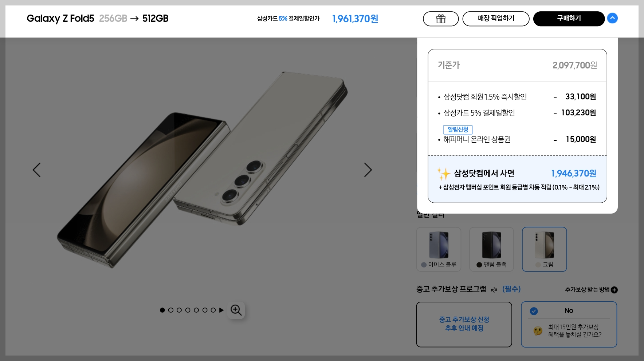The image size is (644, 361).
Task: Jump to the second carousel dot
Action: point(171,310)
